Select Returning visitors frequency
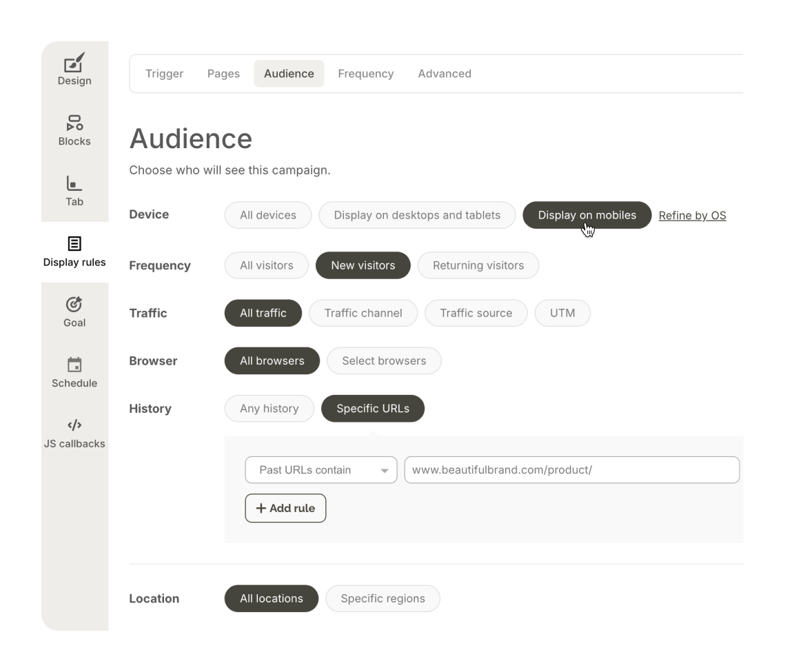The image size is (785, 672). tap(478, 265)
